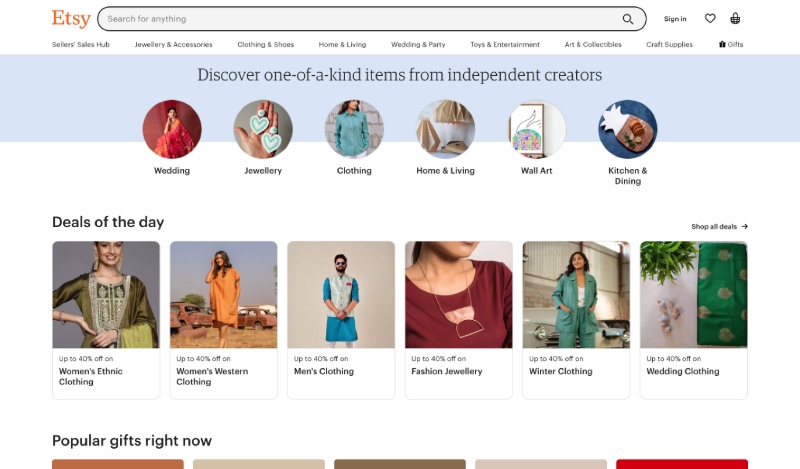The image size is (800, 469).
Task: Select the Kitchen & Dining category circle
Action: (628, 129)
